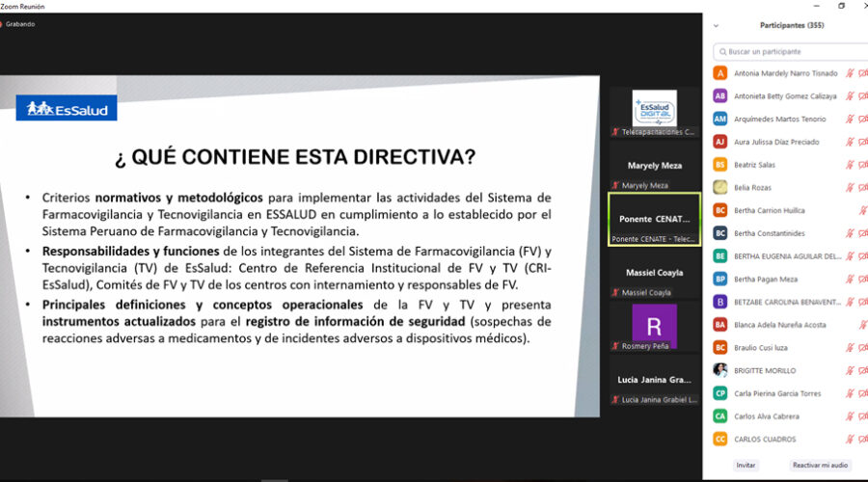Minimize the Zoom Reunión window
The height and width of the screenshot is (482, 868).
[x=817, y=6]
